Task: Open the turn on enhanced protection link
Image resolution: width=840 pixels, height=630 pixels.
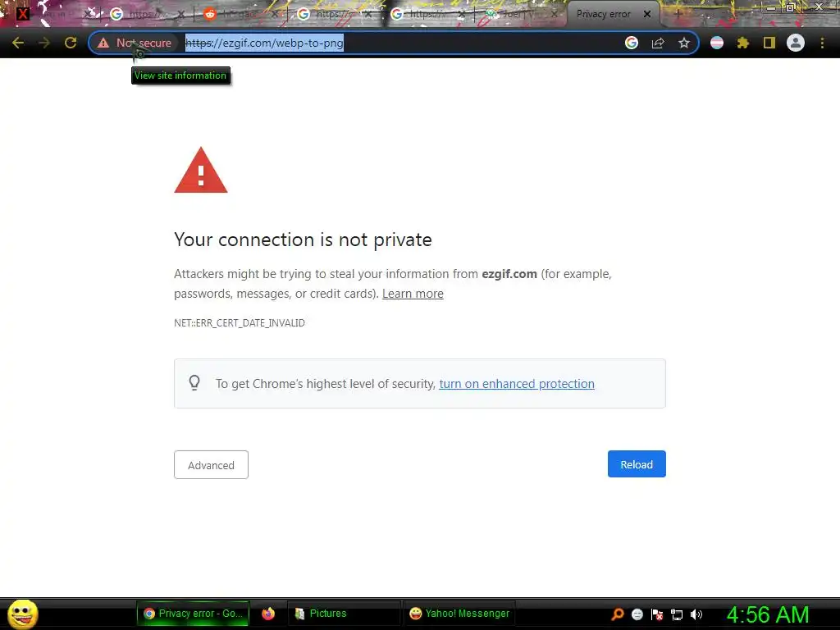Action: (517, 384)
